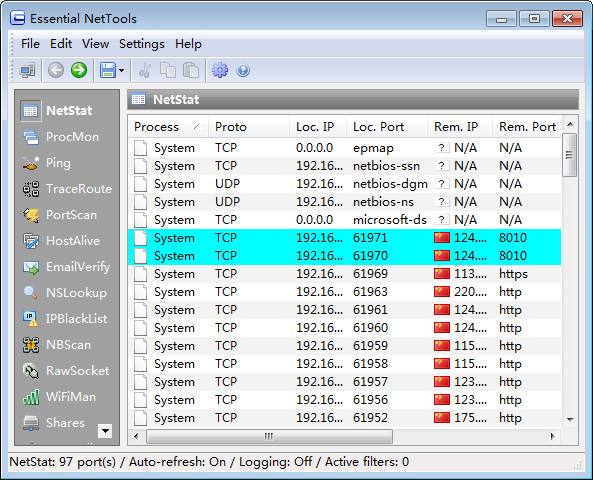Click the computer monitors toolbar icon
The width and height of the screenshot is (593, 480).
(x=28, y=70)
